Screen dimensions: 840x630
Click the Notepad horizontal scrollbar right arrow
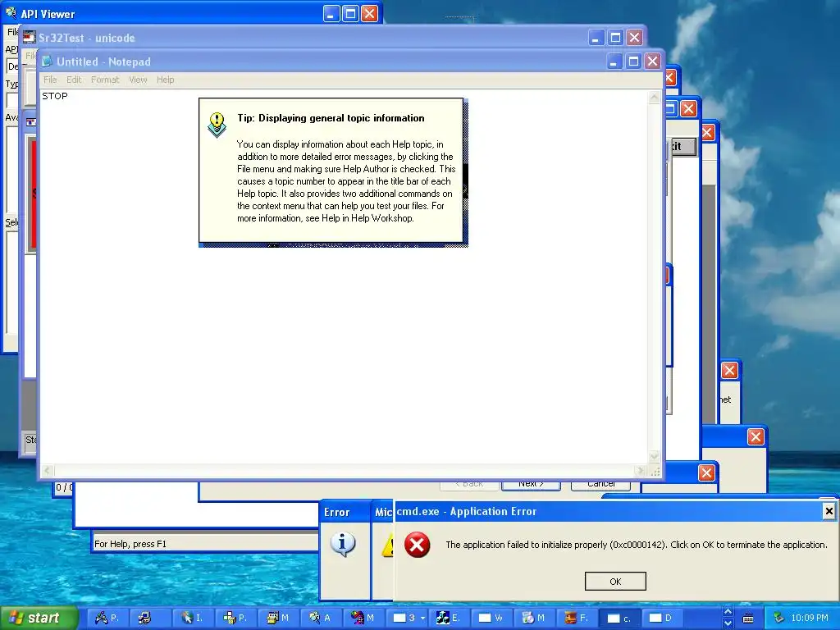click(x=640, y=471)
